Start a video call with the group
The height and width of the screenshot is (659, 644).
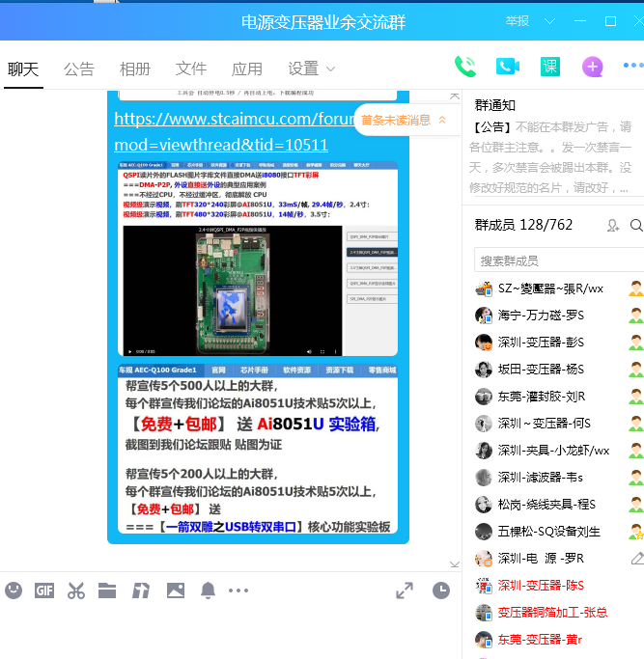tap(508, 67)
